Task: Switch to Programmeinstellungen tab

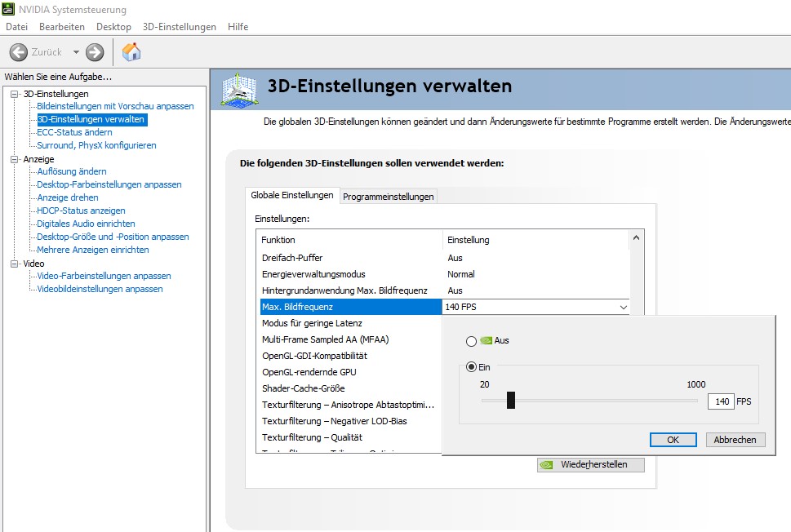Action: pos(388,197)
